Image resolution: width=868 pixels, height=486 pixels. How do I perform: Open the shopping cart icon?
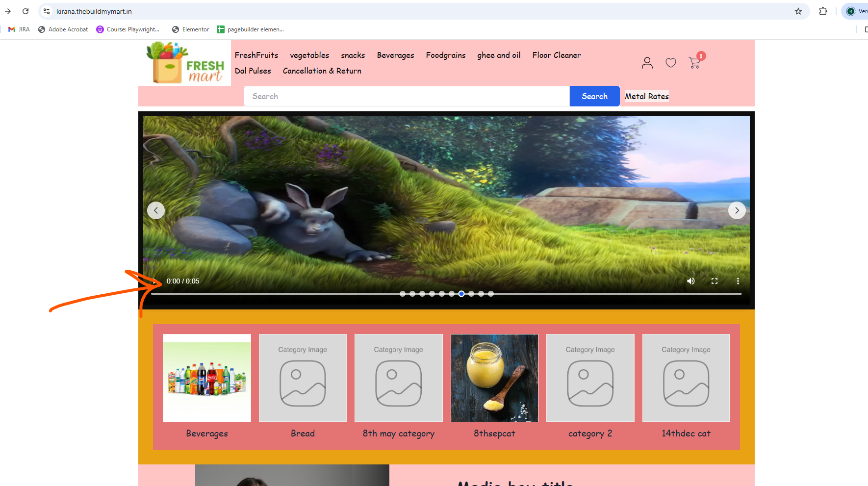pyautogui.click(x=694, y=63)
